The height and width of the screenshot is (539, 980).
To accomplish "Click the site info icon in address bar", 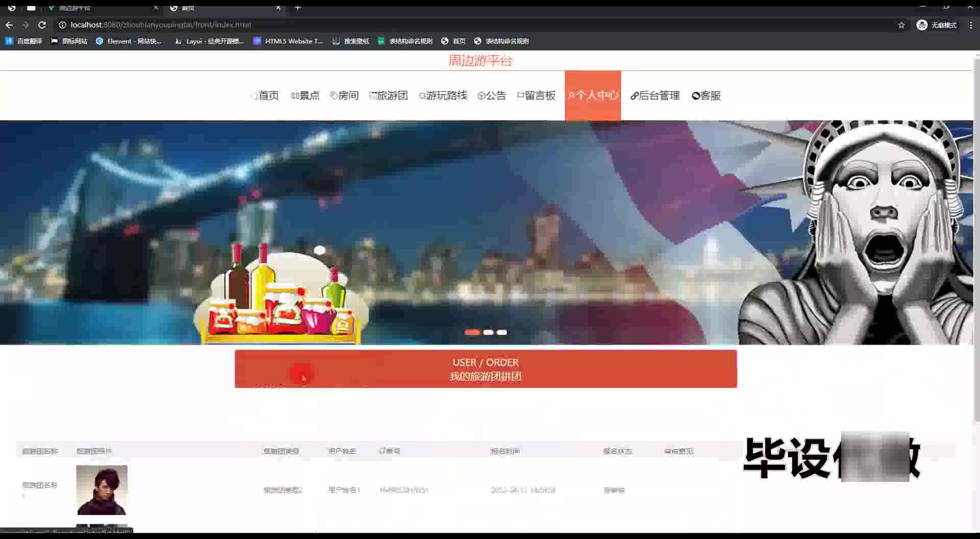I will (x=62, y=24).
